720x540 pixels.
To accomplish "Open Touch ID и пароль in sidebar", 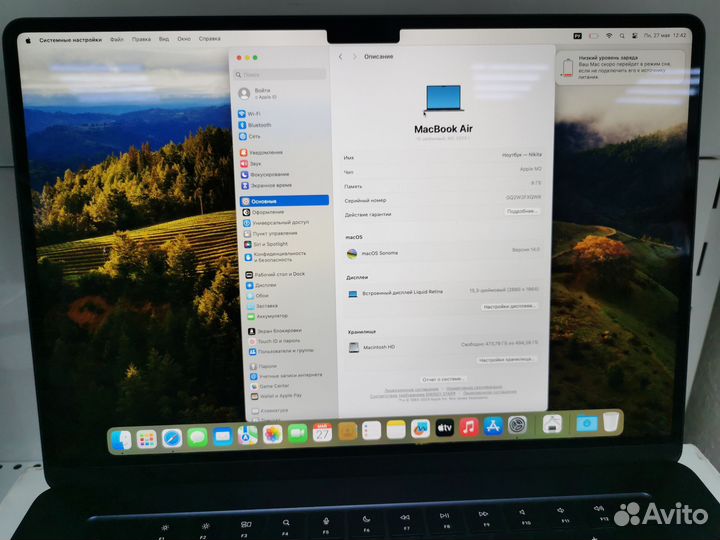I will (x=274, y=341).
